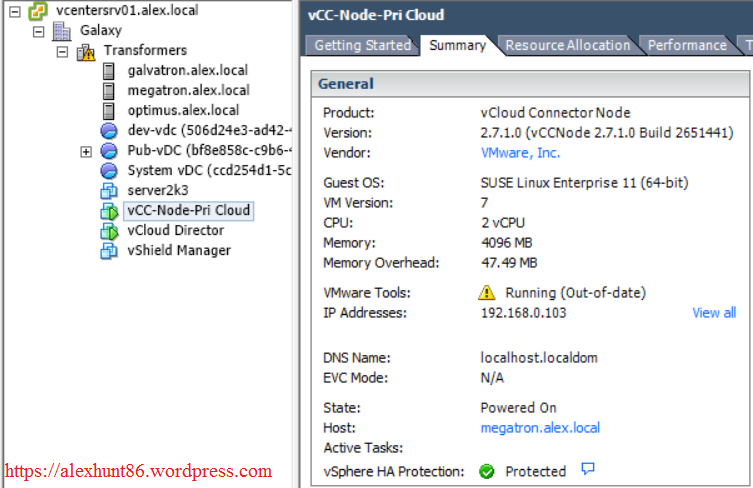Click the vShield Manager VM icon
Screen dimensions: 753x488
coord(109,251)
